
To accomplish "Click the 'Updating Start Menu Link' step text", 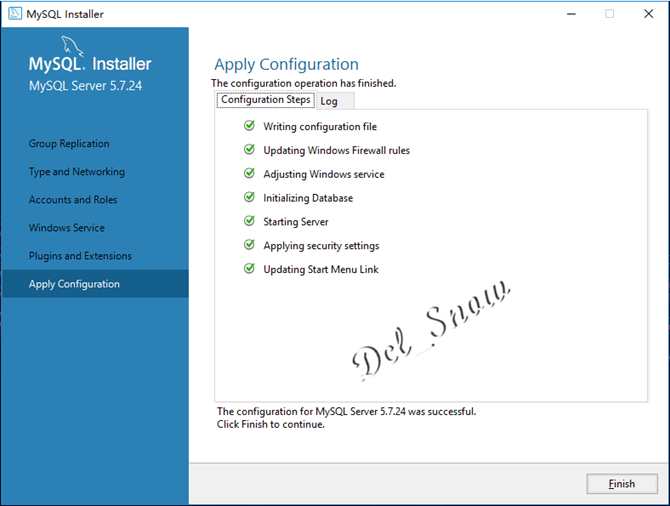I will click(x=320, y=270).
